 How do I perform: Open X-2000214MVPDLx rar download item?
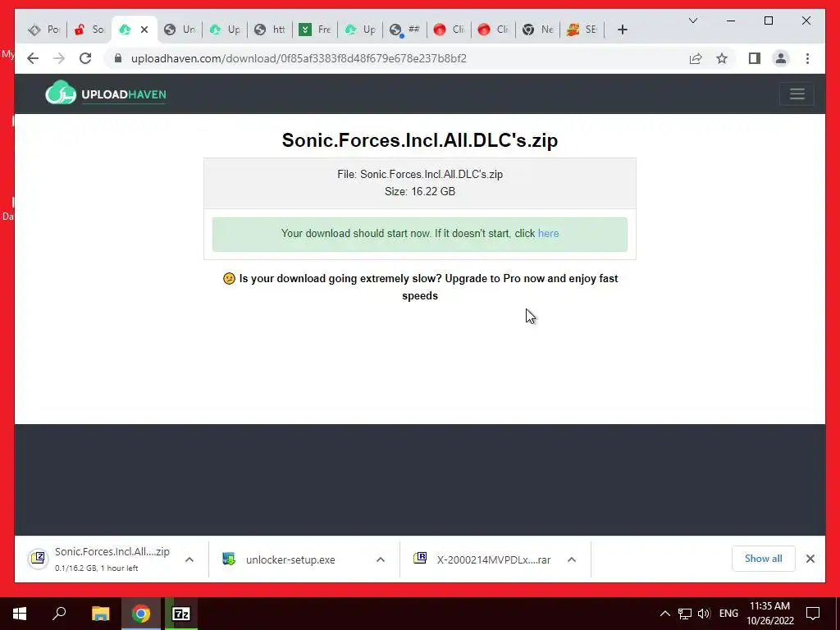pyautogui.click(x=493, y=559)
